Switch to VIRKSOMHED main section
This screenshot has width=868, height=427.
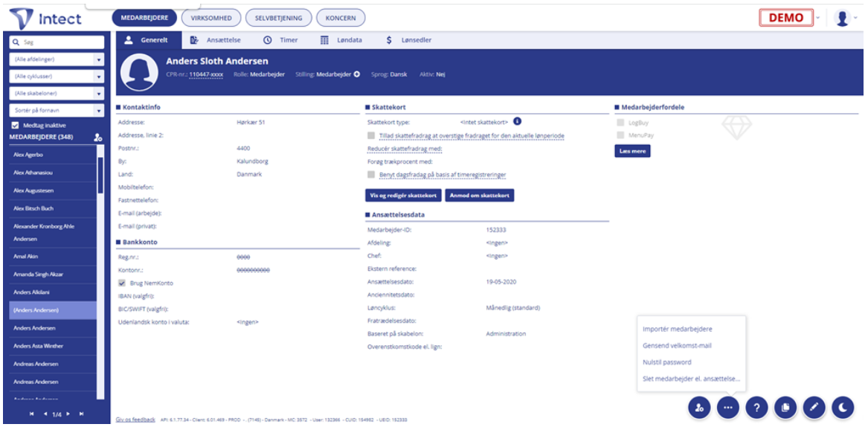tap(211, 18)
